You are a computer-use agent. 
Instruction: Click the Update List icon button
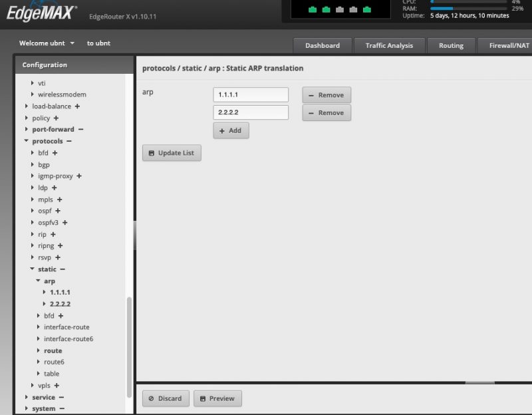point(152,153)
